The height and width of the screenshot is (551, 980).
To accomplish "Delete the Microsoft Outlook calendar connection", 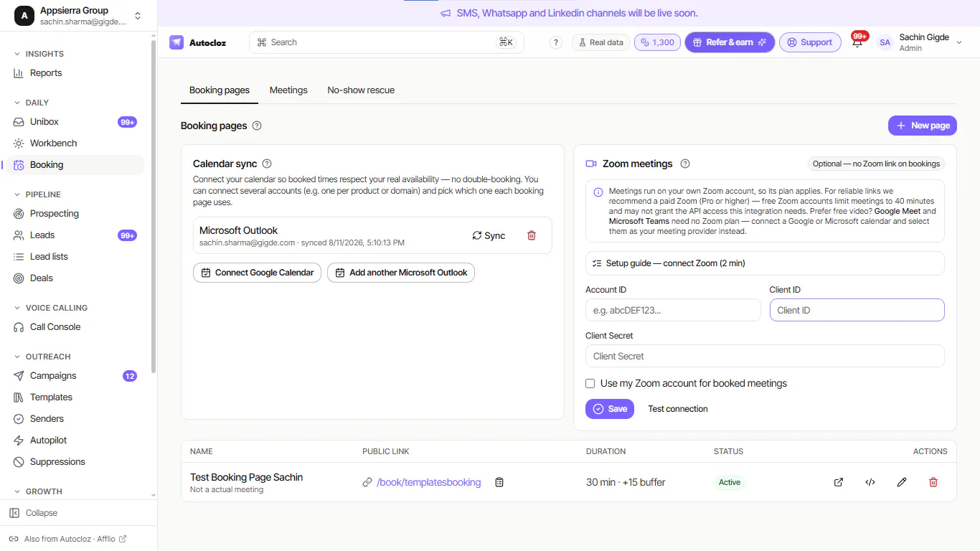I will [x=532, y=235].
